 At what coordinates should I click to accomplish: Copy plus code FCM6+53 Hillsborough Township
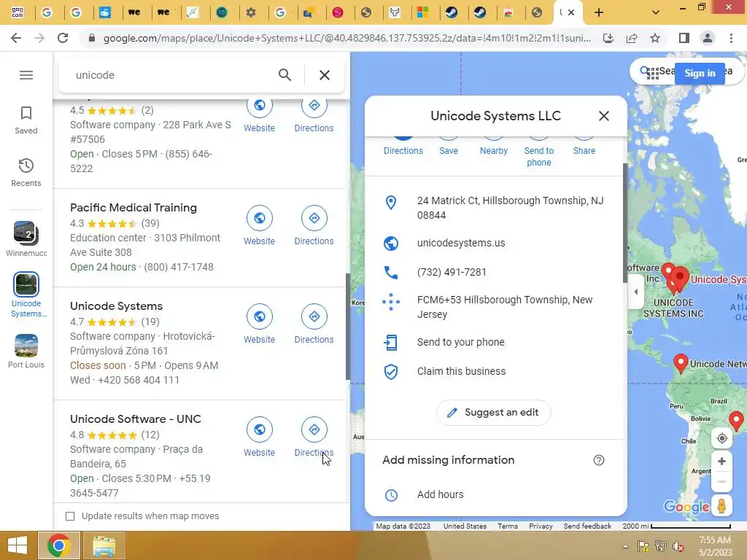pyautogui.click(x=495, y=307)
